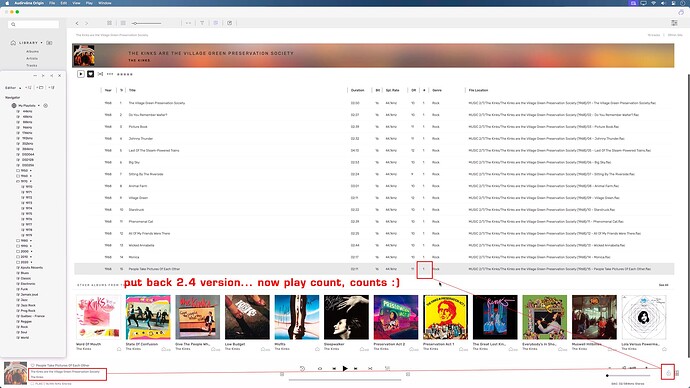Screen dimensions: 690x388
Task: Open Artists in the library sidebar
Action: (x=32, y=59)
